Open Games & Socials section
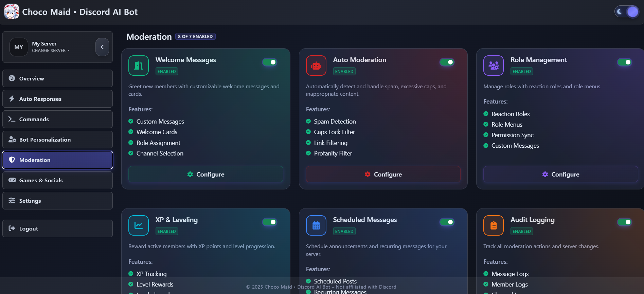 (57, 180)
